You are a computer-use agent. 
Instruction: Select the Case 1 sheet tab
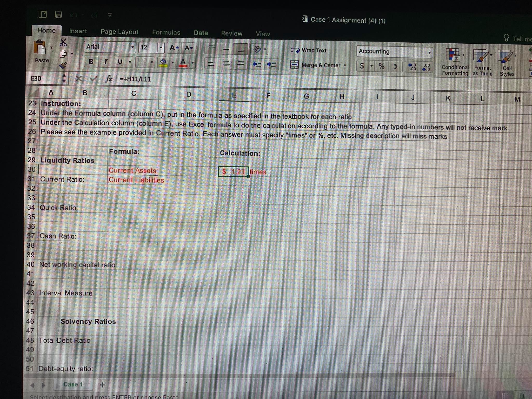(x=73, y=384)
